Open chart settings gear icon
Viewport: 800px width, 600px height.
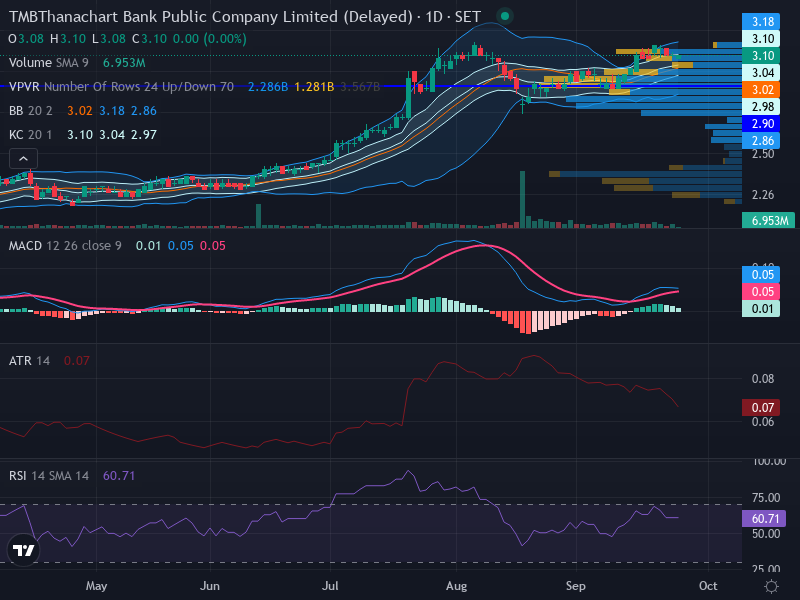771,586
